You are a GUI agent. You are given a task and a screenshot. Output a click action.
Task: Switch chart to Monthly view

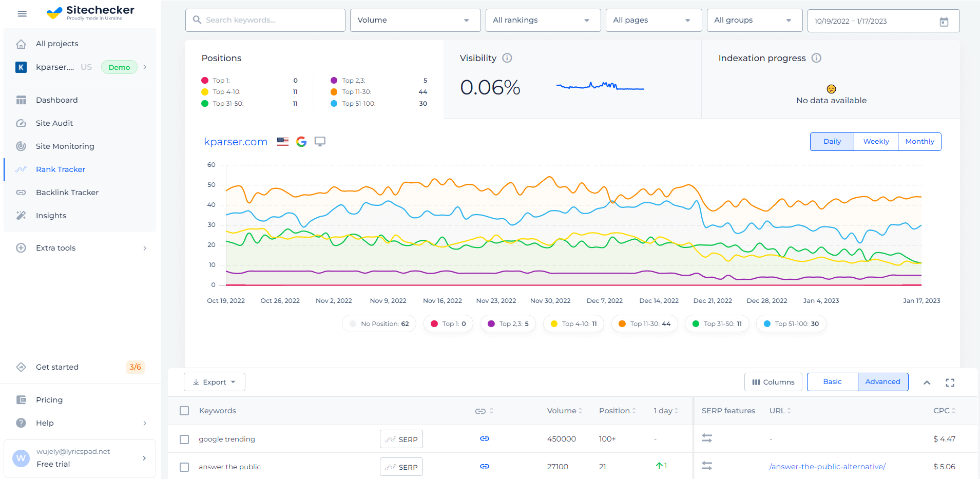[919, 142]
